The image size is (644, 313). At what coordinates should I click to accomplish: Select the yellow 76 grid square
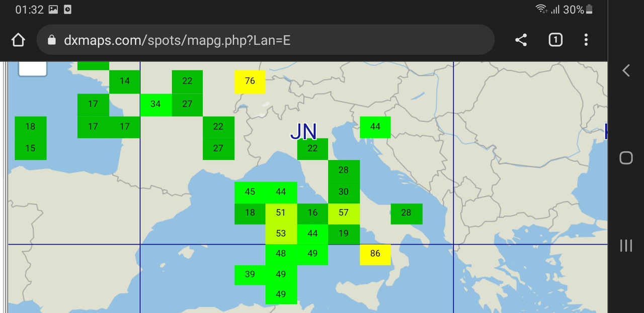click(250, 81)
